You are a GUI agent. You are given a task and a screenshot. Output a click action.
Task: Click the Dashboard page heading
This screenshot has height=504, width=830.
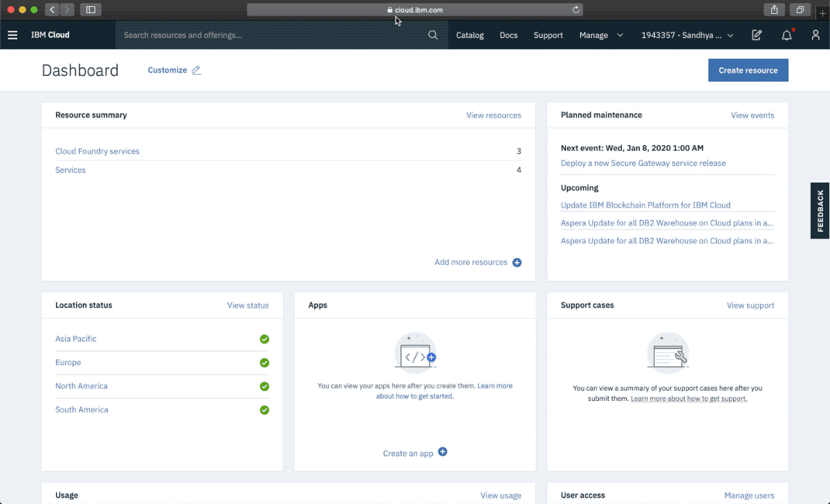coord(80,71)
